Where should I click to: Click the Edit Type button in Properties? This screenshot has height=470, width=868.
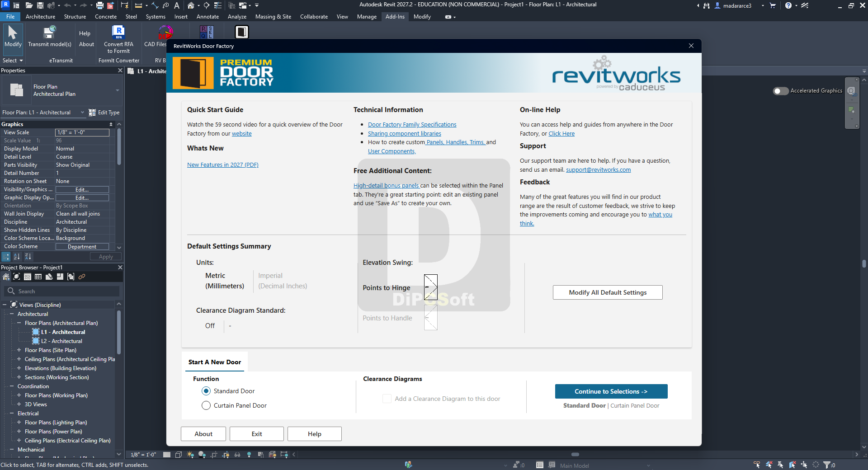(104, 113)
